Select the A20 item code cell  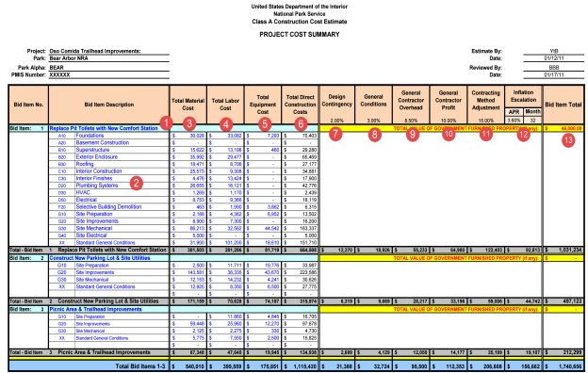(x=62, y=143)
